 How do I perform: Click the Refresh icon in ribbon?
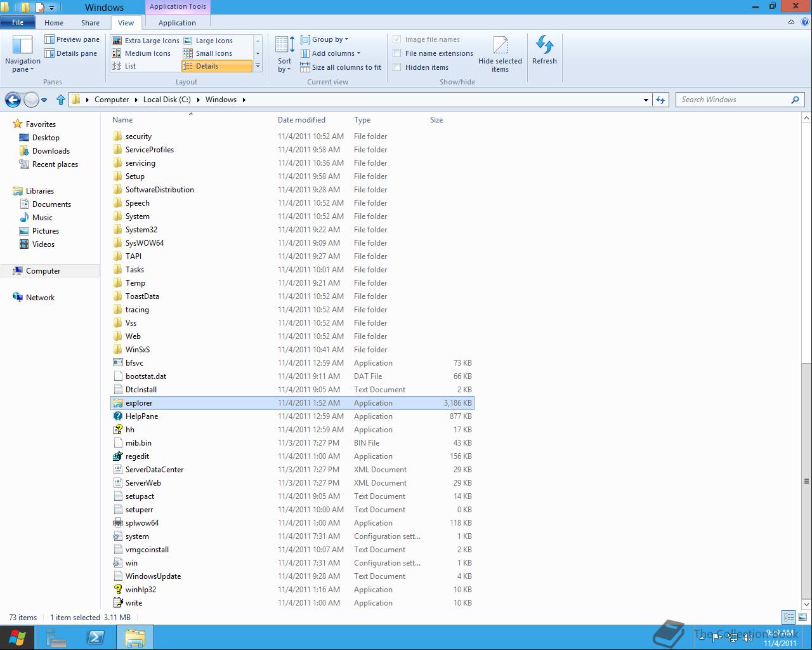click(x=544, y=45)
